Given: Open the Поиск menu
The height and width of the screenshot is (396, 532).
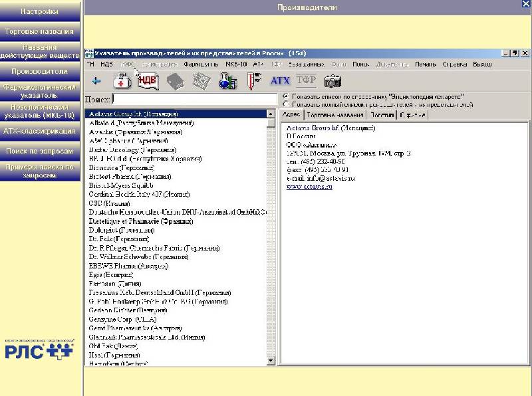Looking at the screenshot, I should [x=360, y=64].
